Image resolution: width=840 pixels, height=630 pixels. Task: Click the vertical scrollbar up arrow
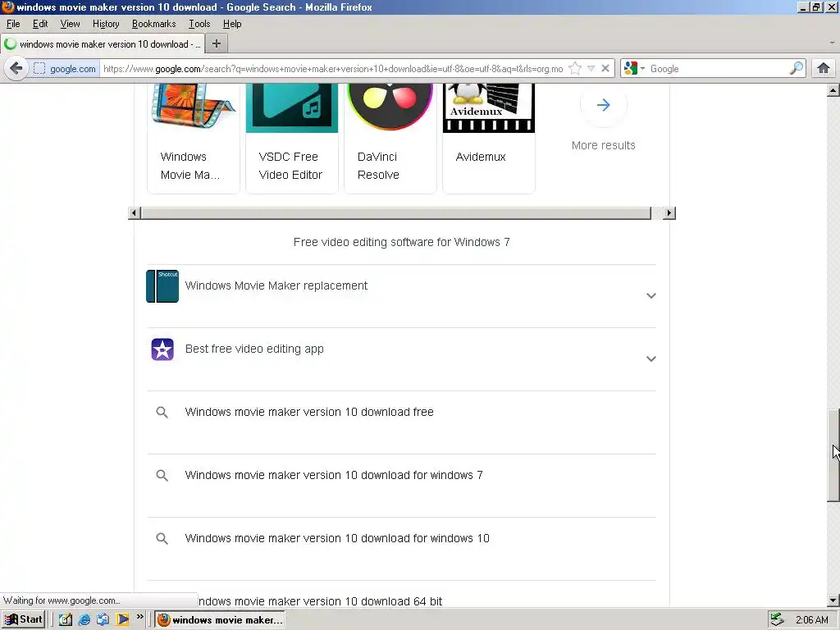coord(833,90)
